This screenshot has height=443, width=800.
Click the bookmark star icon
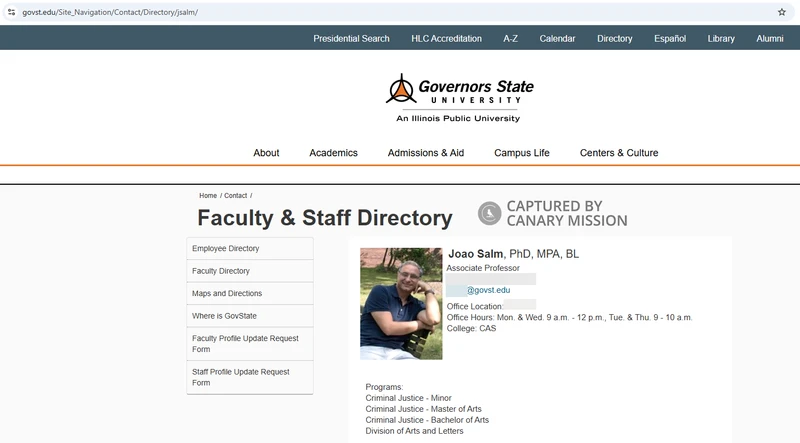click(x=782, y=12)
